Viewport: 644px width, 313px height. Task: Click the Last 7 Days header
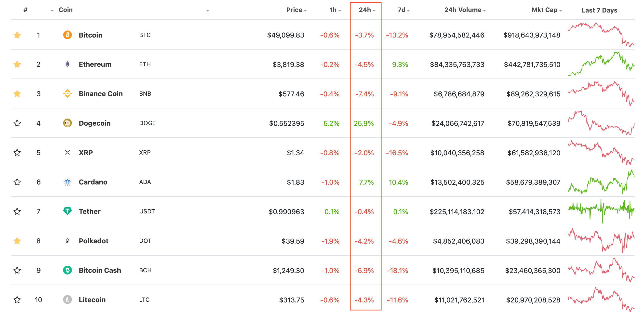(599, 10)
